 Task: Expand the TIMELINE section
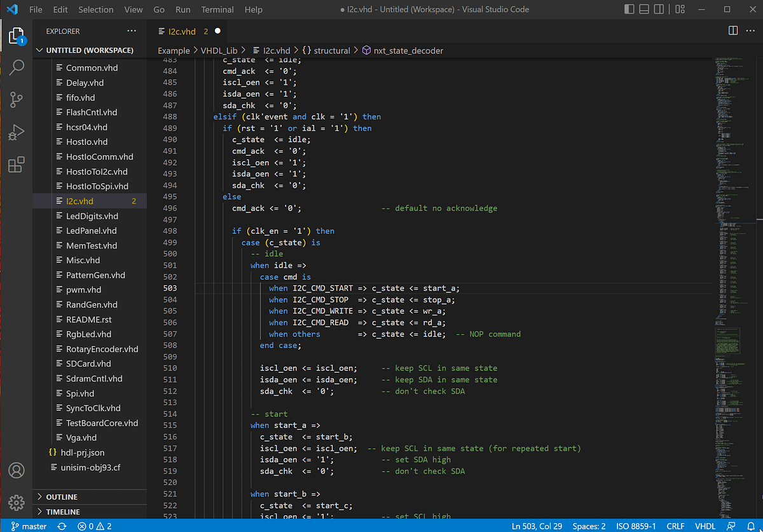point(64,512)
